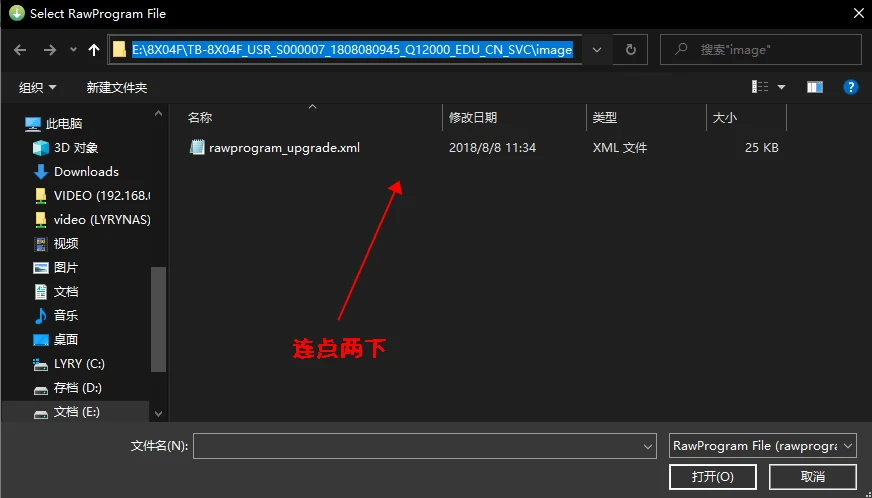This screenshot has height=498, width=872.
Task: Expand the 文件名 combo box dropdown
Action: tap(645, 445)
